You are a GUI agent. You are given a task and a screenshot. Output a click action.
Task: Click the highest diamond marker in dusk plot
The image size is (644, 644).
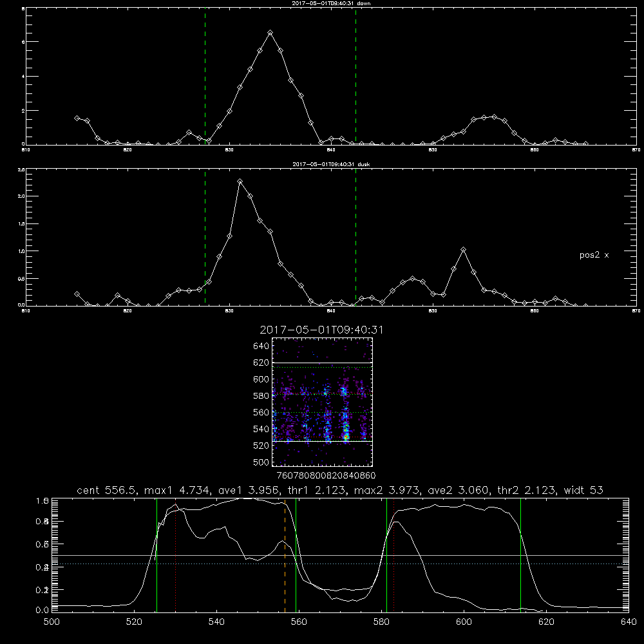[x=240, y=181]
